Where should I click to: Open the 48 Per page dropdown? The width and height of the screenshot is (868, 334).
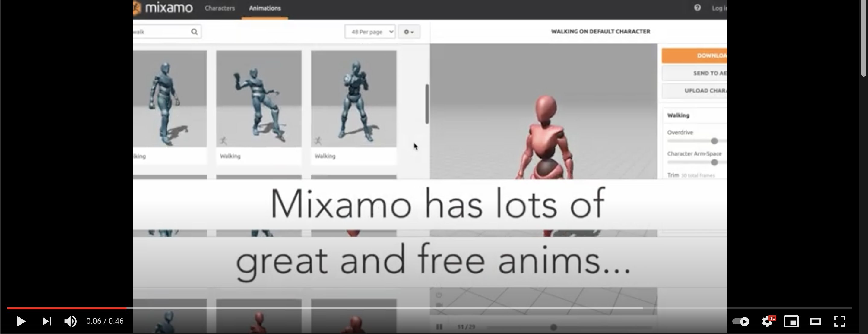coord(370,32)
